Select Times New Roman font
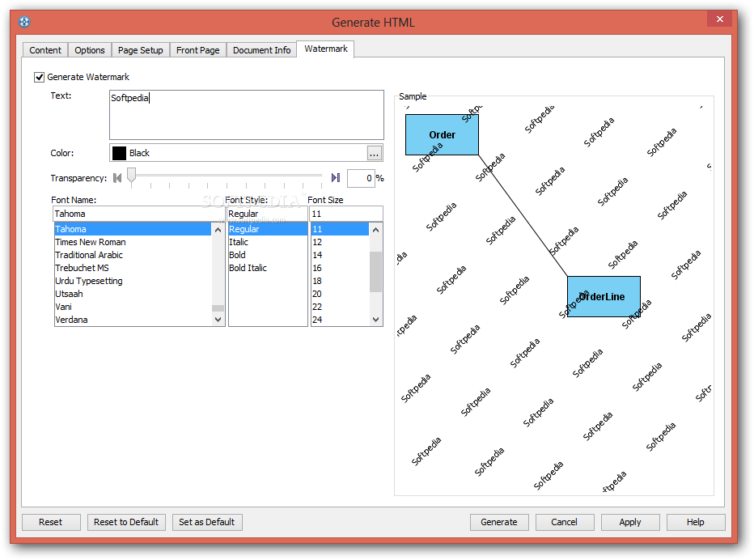This screenshot has width=754, height=560. click(x=133, y=242)
